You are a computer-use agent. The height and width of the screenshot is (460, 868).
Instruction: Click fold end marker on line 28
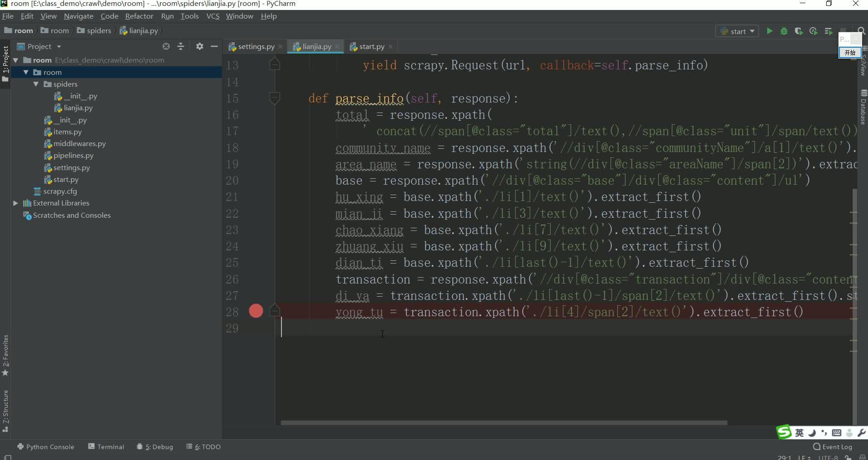pyautogui.click(x=275, y=311)
